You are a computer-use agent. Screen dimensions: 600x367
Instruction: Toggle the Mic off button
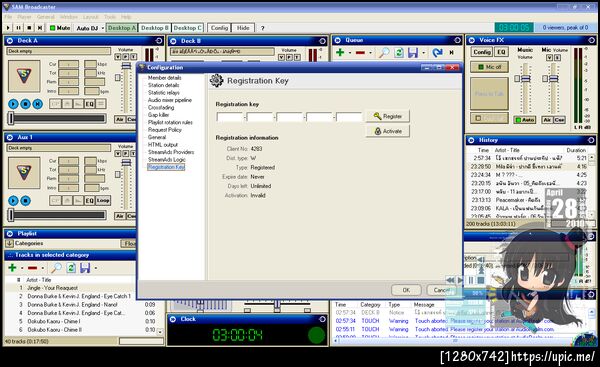click(x=489, y=67)
